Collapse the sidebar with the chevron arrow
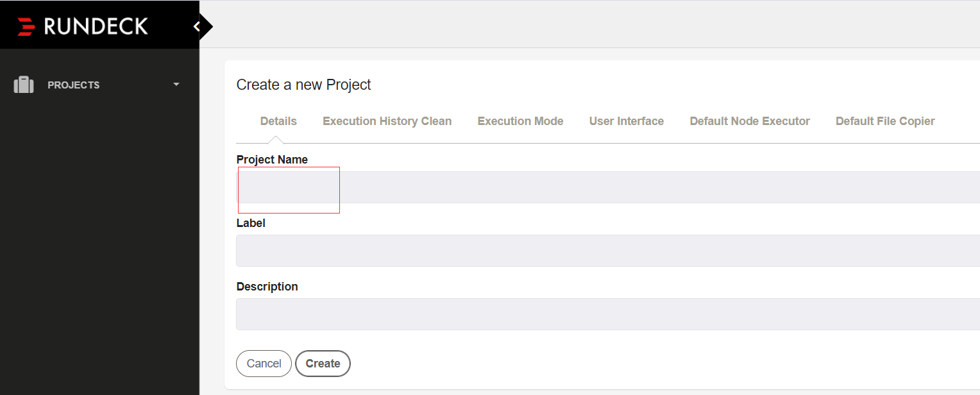Image resolution: width=980 pixels, height=395 pixels. tap(197, 26)
